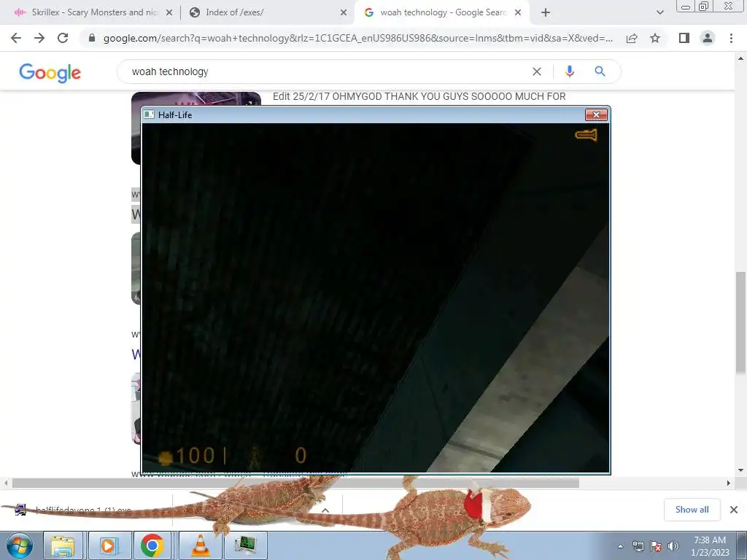The image size is (747, 560).
Task: Expand the download item options chevron
Action: click(325, 510)
